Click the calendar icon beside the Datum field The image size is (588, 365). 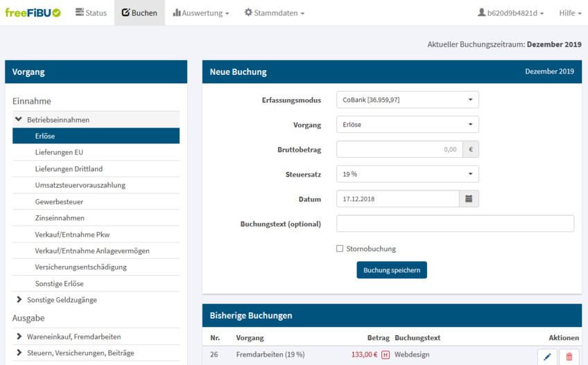click(x=469, y=199)
